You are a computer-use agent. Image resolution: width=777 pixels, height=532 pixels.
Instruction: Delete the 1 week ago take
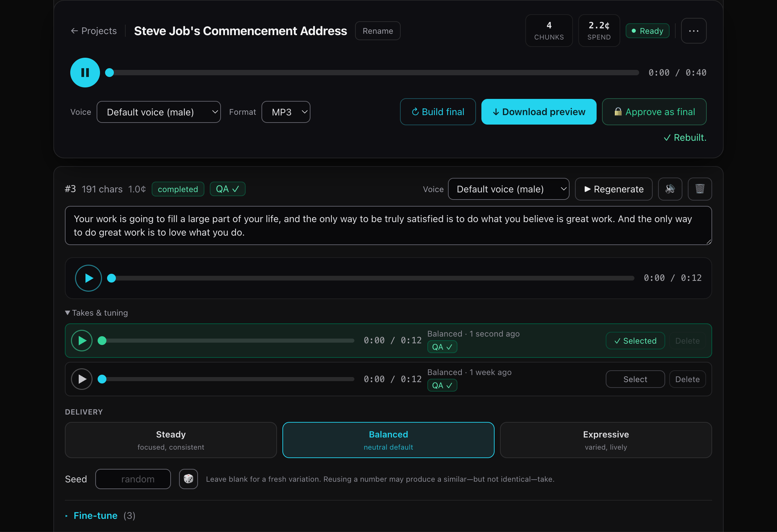687,379
